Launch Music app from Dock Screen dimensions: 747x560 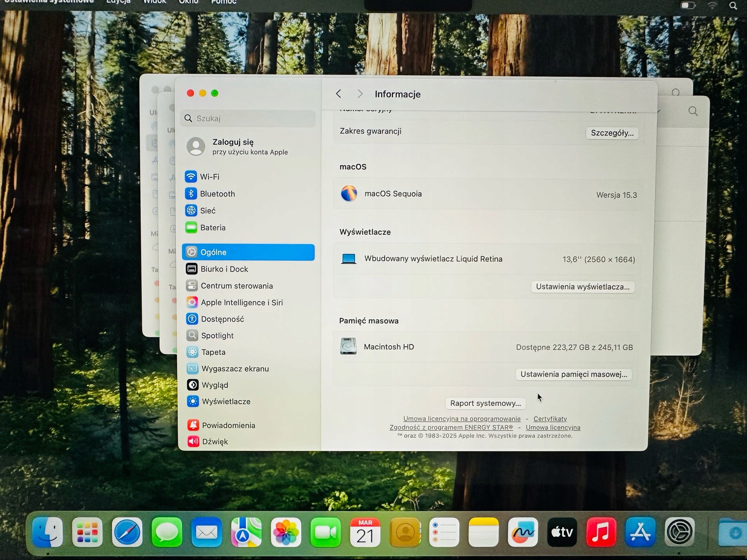pyautogui.click(x=601, y=532)
